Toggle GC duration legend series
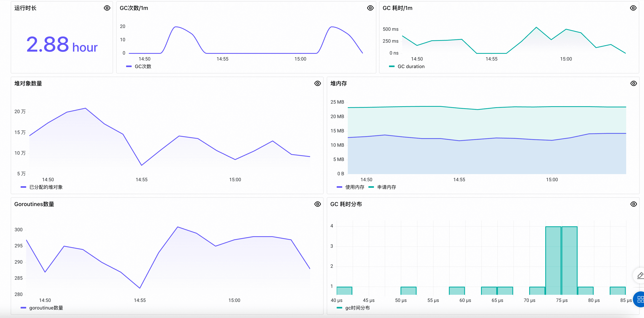Viewport: 644px width, 318px height. pos(411,66)
